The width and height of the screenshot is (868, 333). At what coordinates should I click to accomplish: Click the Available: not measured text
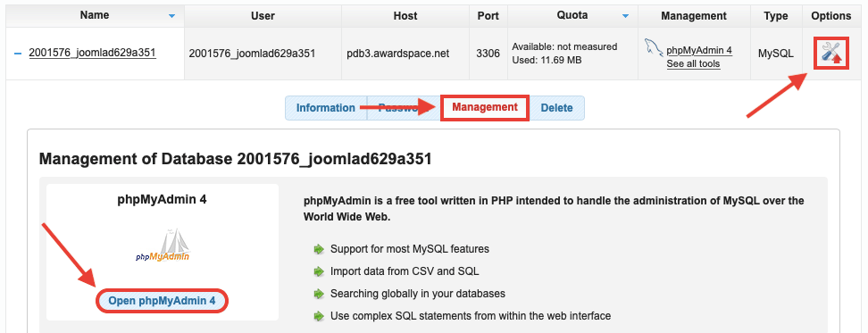[564, 46]
